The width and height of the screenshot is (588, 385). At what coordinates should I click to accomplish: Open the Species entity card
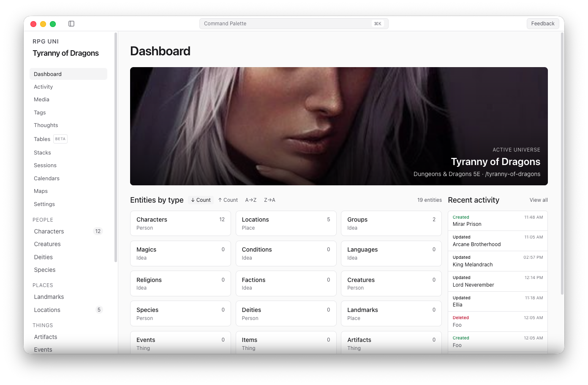coord(180,314)
